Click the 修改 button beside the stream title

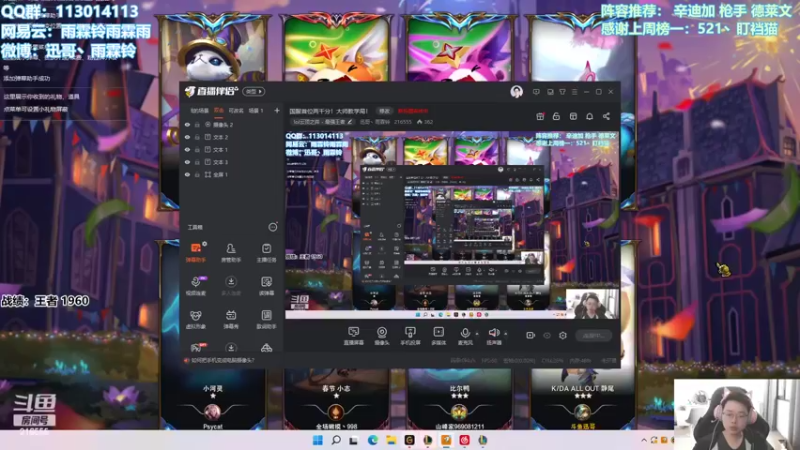coord(384,111)
